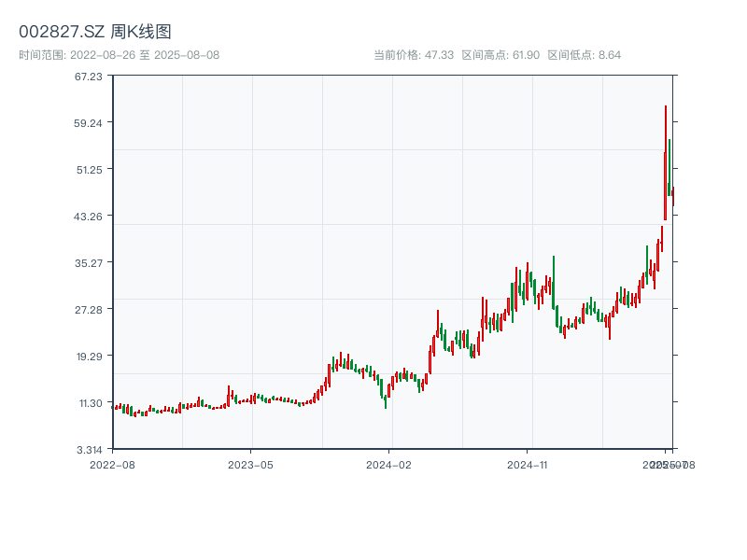Click the 002827.SZ 周K线图 chart title
The height and width of the screenshot is (560, 747).
pos(95,33)
